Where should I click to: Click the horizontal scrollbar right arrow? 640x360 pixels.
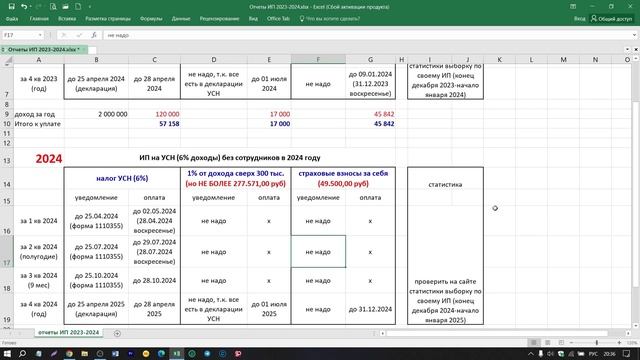coord(628,333)
